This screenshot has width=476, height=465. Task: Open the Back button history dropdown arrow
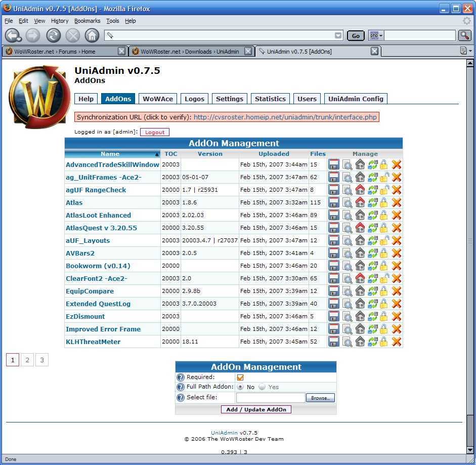[19, 40]
